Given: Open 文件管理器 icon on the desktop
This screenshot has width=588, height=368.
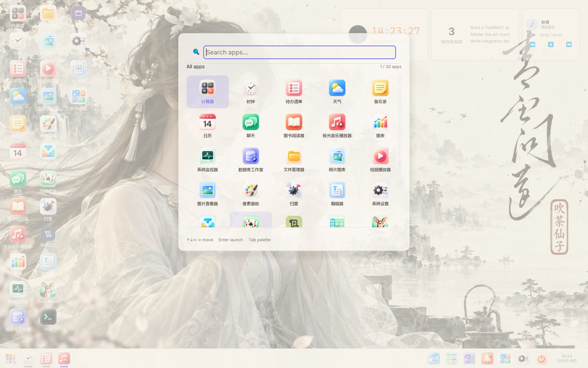Looking at the screenshot, I should tap(48, 17).
